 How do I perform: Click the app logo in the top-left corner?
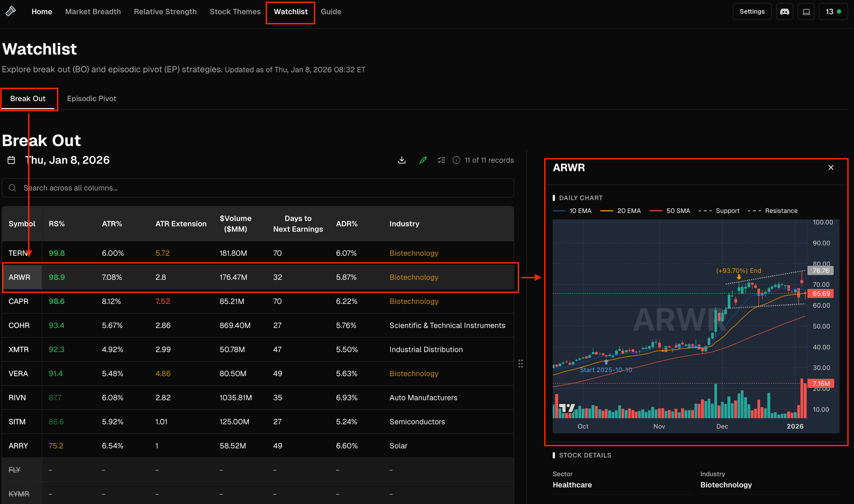(x=10, y=11)
